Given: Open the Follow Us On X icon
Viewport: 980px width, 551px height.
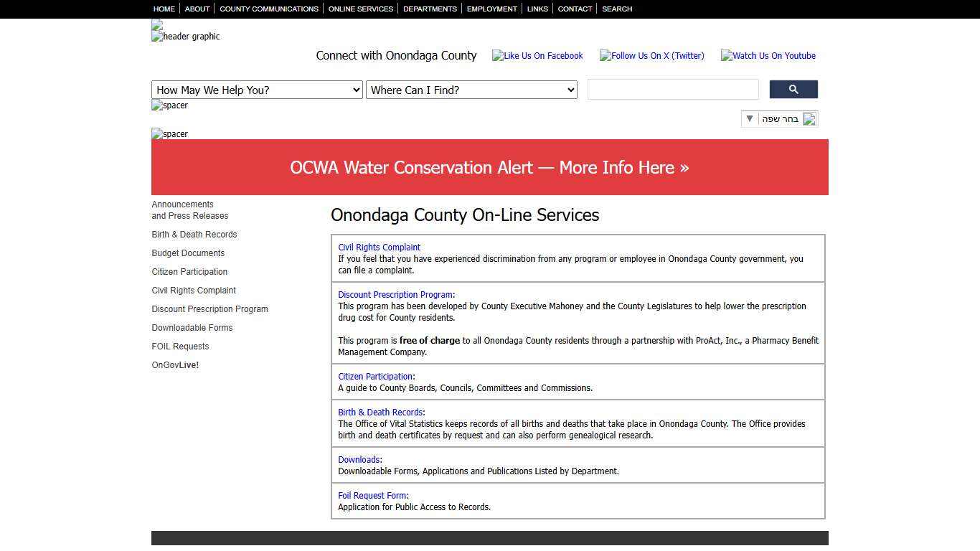Looking at the screenshot, I should tap(651, 56).
